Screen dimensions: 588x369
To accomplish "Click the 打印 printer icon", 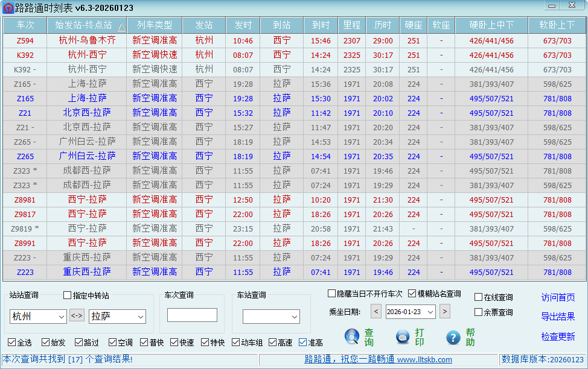I will [403, 337].
